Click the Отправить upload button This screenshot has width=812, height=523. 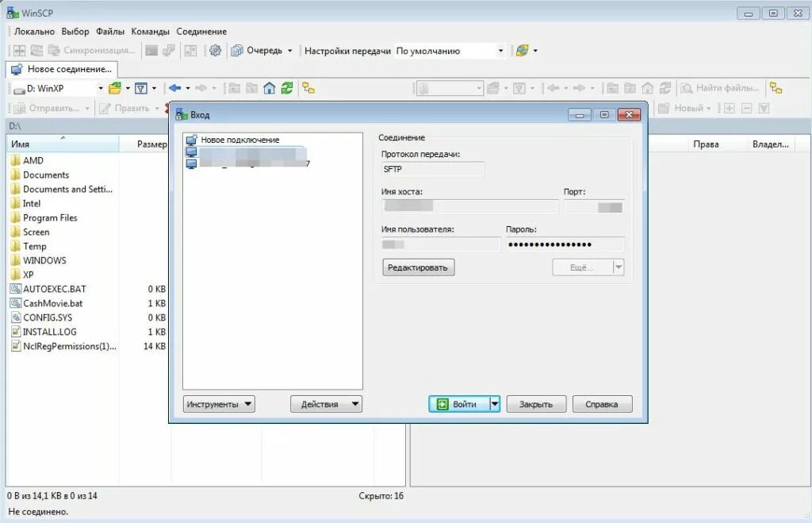point(52,108)
